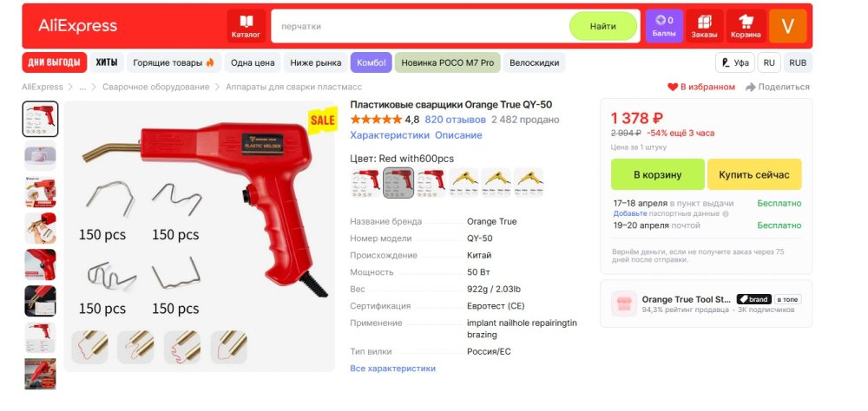Select the ДНИ ВЫГОДЫ tab
The image size is (868, 411).
click(x=54, y=62)
